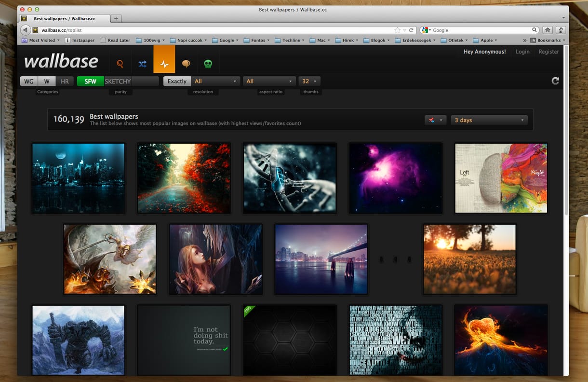Open the Google bookmarks folder
Viewport: 588px width, 382px height.
pyautogui.click(x=226, y=41)
